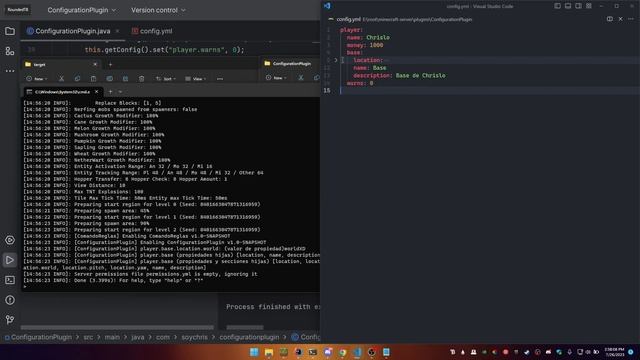Close the cmd.exe terminal tab
Screen dimensions: 640x360
pyautogui.click(x=97, y=92)
